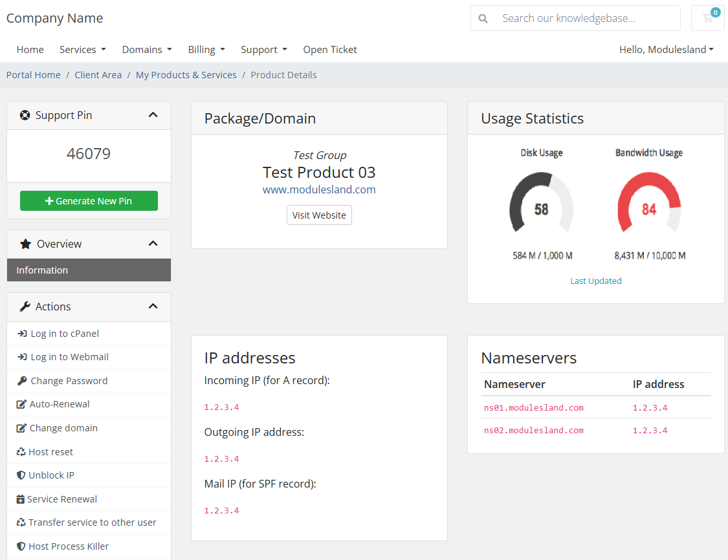This screenshot has width=728, height=560.
Task: Click the Service Renewal calendar icon
Action: pyautogui.click(x=21, y=499)
